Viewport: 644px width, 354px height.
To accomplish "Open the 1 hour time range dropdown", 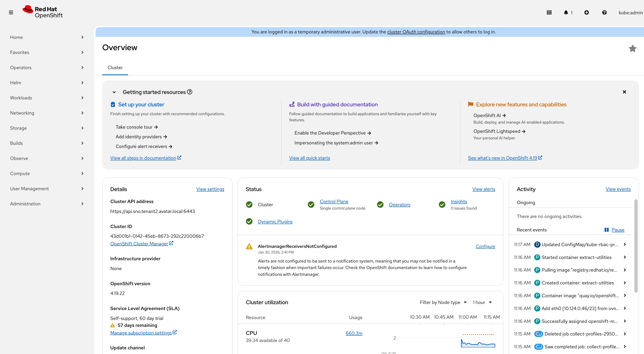I will pyautogui.click(x=482, y=302).
